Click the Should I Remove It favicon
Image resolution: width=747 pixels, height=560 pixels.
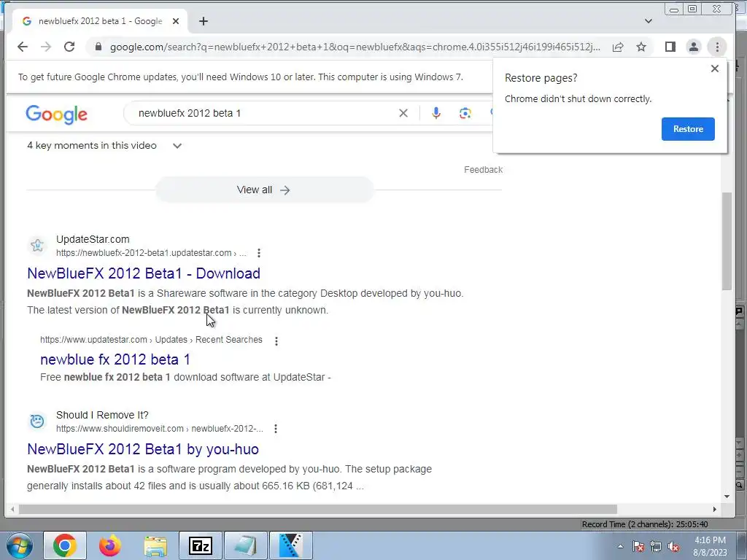(x=37, y=421)
